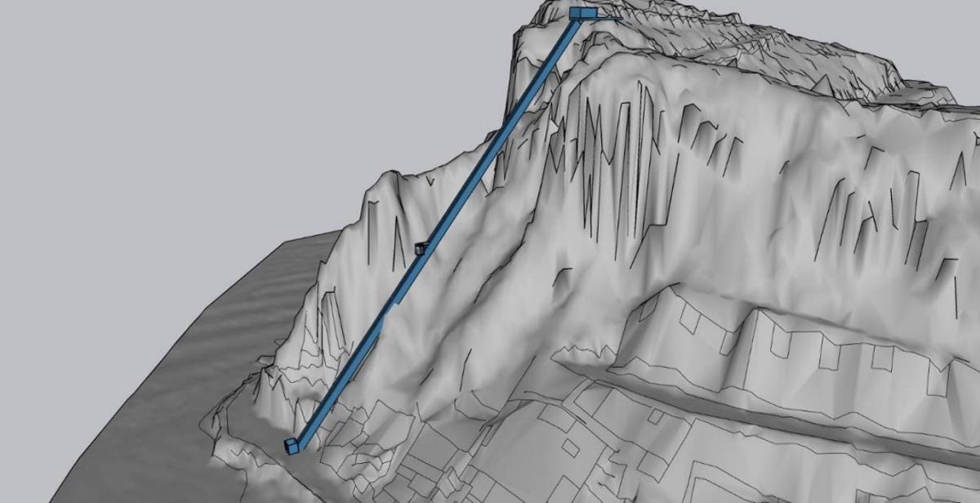Click the blue box at the mountain base
980x503 pixels.
click(292, 445)
